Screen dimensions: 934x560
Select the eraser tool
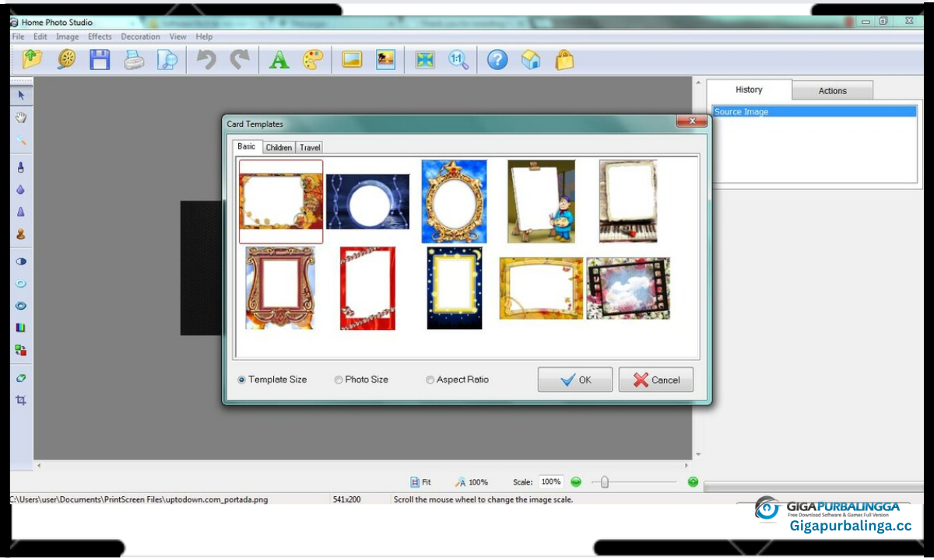(21, 378)
